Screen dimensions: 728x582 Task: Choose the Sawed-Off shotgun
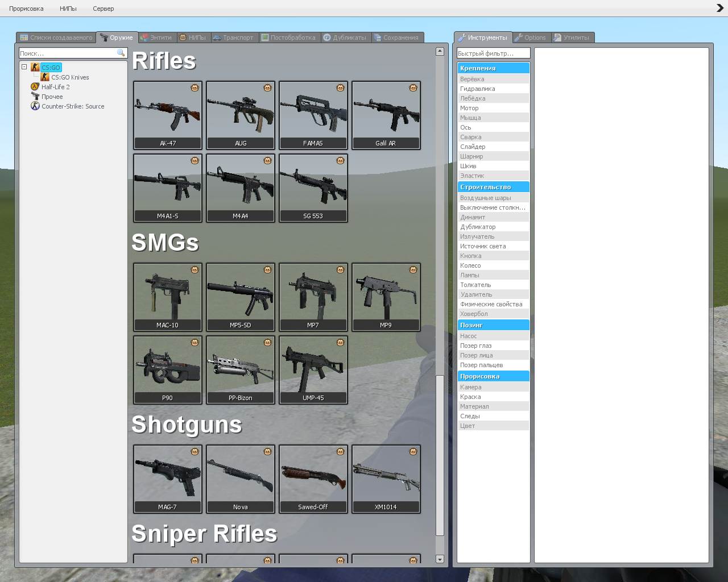click(x=313, y=479)
